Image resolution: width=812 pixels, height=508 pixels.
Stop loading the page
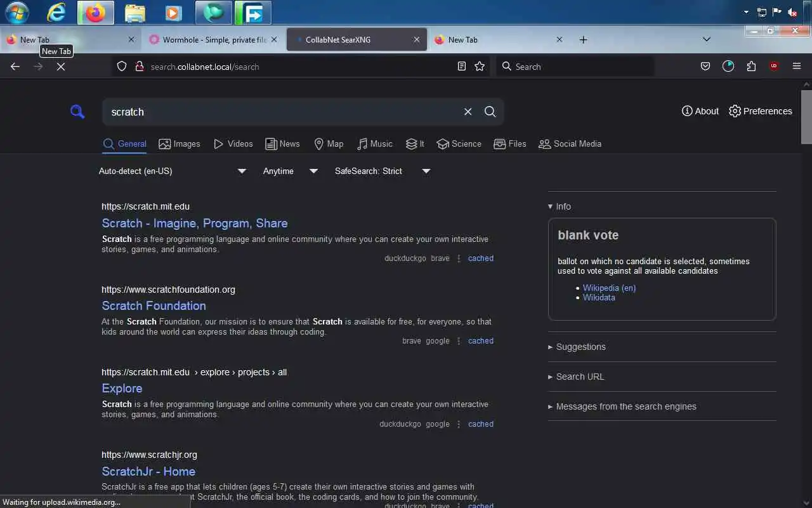pos(61,66)
